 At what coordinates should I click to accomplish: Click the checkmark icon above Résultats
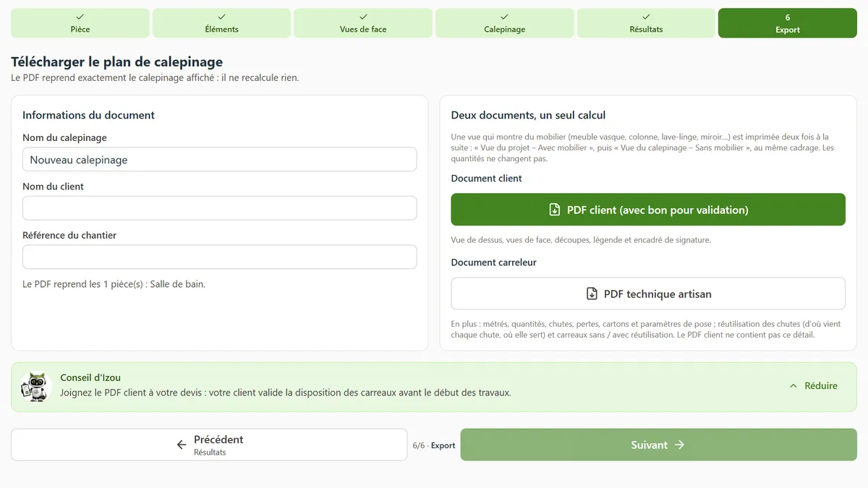(x=646, y=17)
